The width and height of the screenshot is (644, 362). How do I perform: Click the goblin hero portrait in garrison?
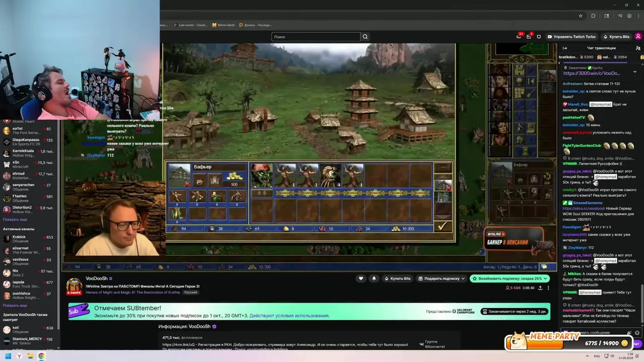click(x=262, y=175)
